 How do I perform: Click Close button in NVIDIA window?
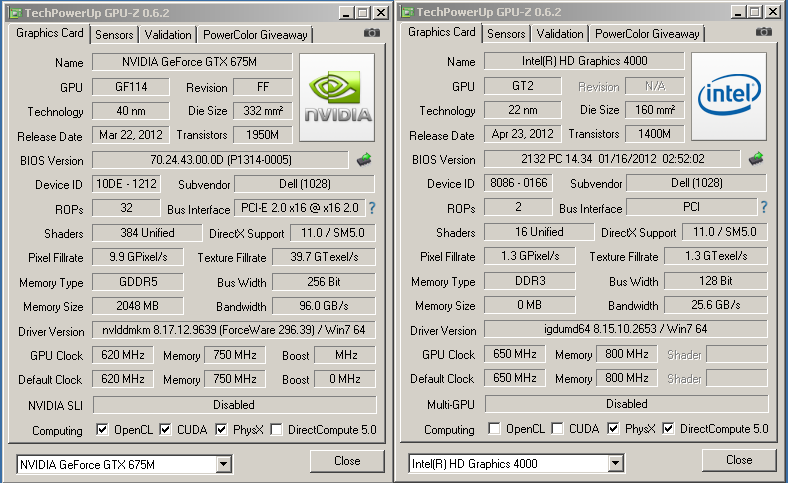click(x=347, y=460)
